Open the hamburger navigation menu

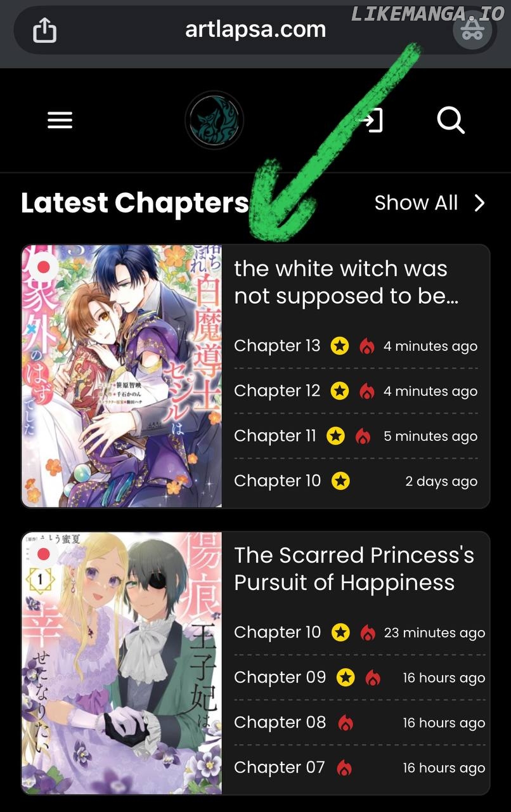point(60,120)
